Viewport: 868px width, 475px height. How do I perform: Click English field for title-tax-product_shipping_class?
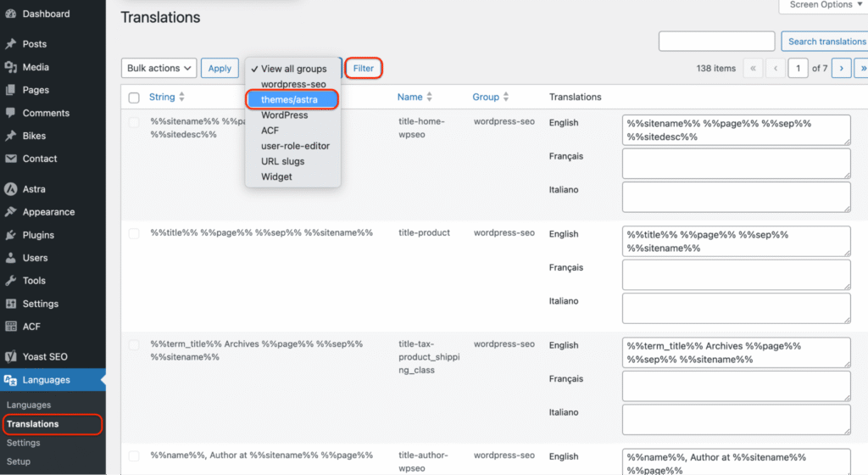coord(737,353)
